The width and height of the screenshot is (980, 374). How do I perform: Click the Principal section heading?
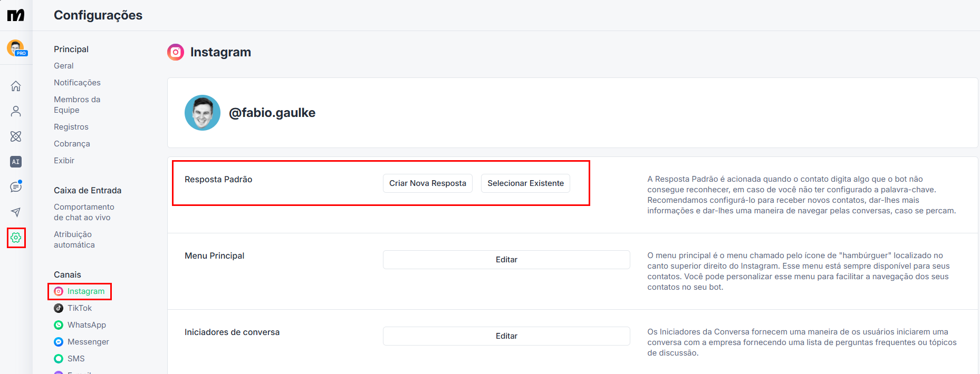71,49
